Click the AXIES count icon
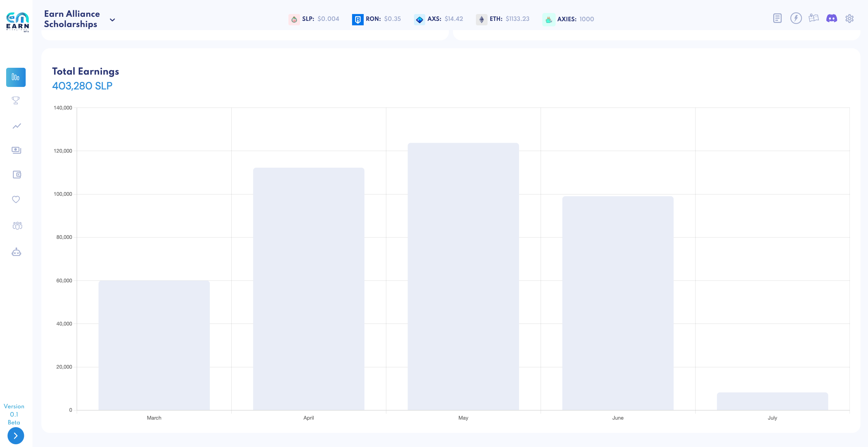868x447 pixels. (549, 20)
